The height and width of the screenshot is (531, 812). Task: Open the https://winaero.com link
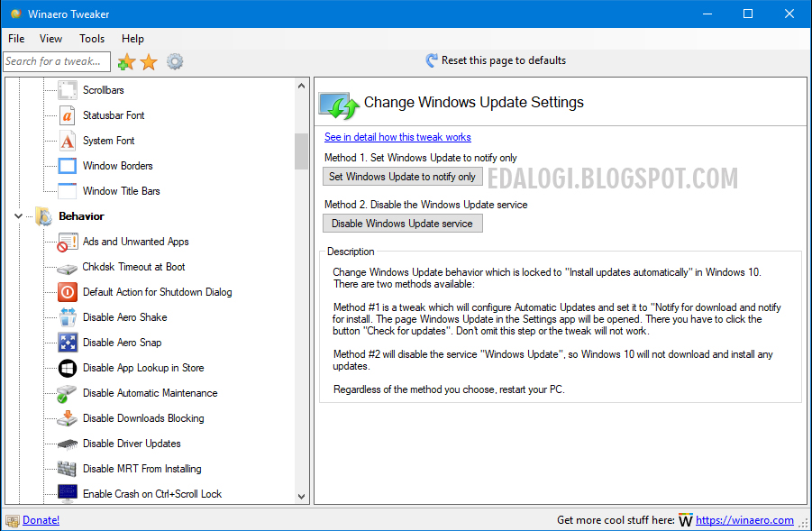point(744,520)
